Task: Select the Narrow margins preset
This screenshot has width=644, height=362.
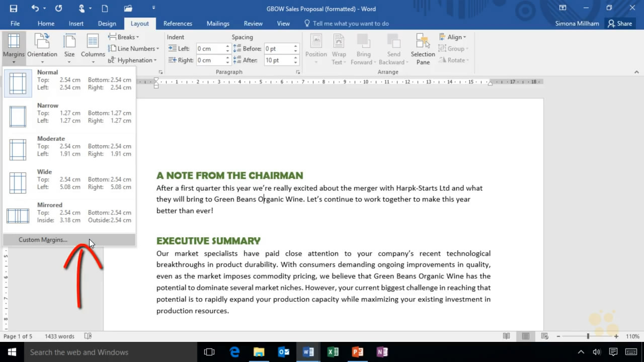Action: (x=69, y=117)
